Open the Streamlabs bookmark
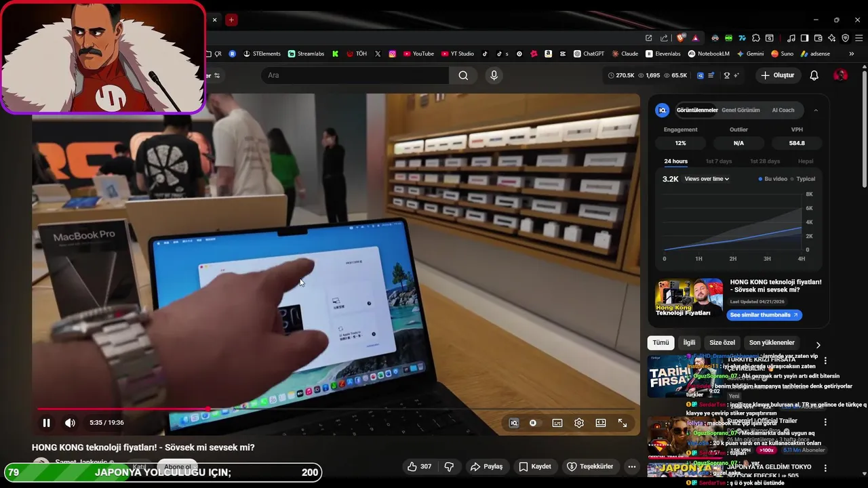The width and height of the screenshot is (868, 488). (x=306, y=54)
